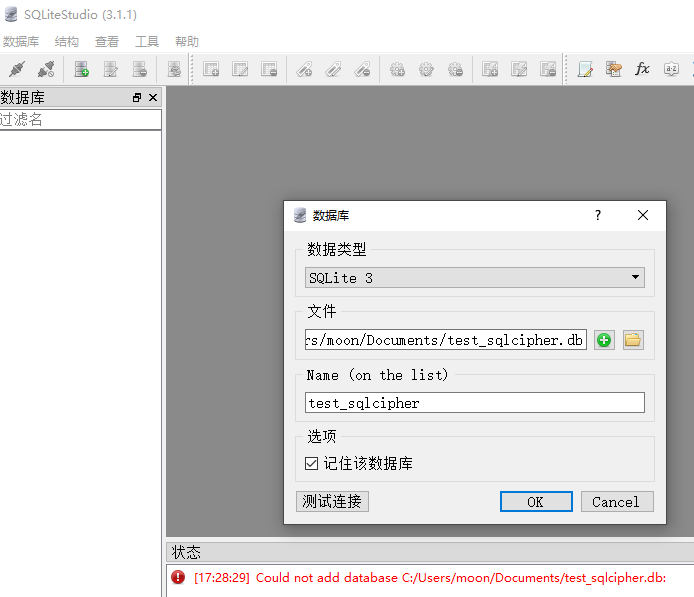Click the create index toolbar icon
The image size is (694, 597).
pyautogui.click(x=304, y=69)
